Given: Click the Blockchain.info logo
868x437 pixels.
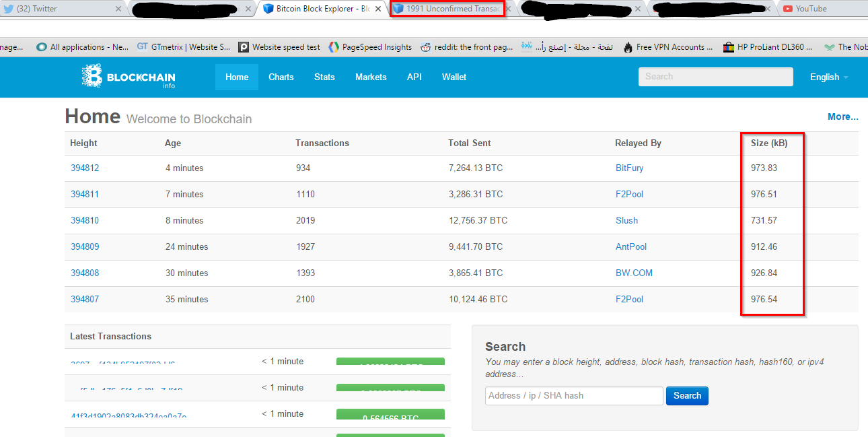Looking at the screenshot, I should pyautogui.click(x=129, y=77).
